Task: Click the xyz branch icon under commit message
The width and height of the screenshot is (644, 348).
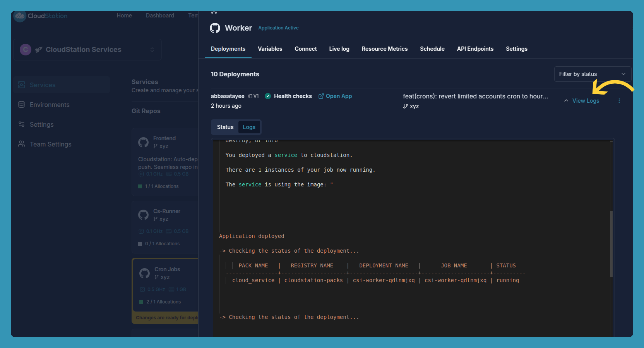Action: click(405, 106)
